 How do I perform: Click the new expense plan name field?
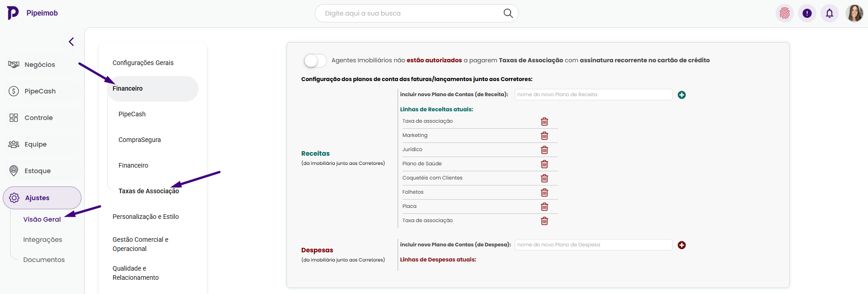click(x=593, y=245)
